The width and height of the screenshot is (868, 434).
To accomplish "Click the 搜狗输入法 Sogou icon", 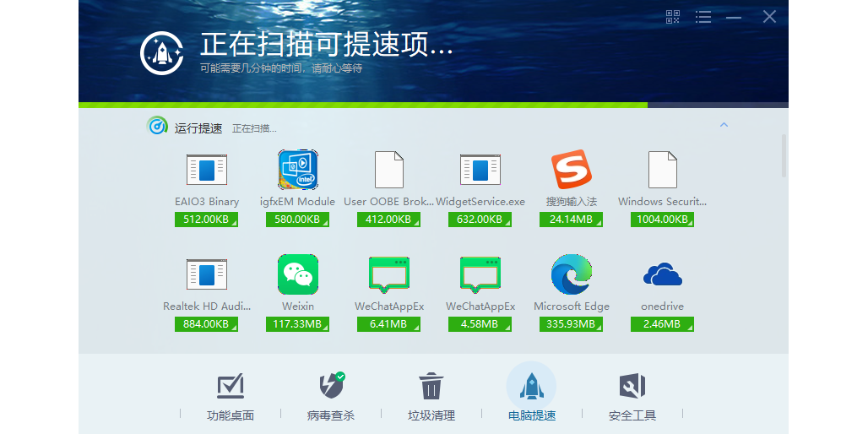I will [572, 170].
